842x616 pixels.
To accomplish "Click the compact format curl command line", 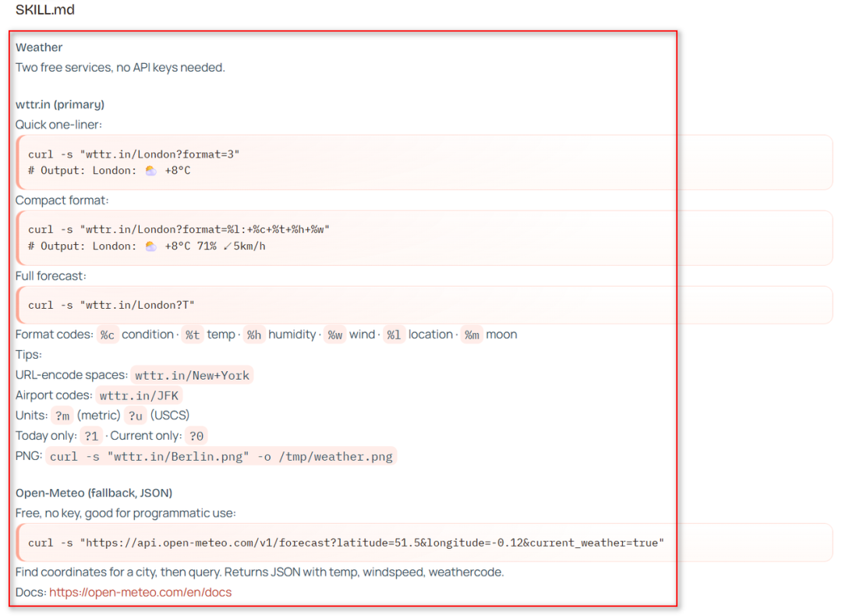I will tap(179, 230).
